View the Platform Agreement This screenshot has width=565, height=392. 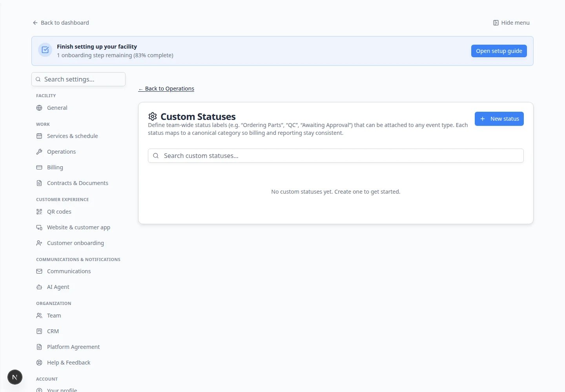point(78,347)
